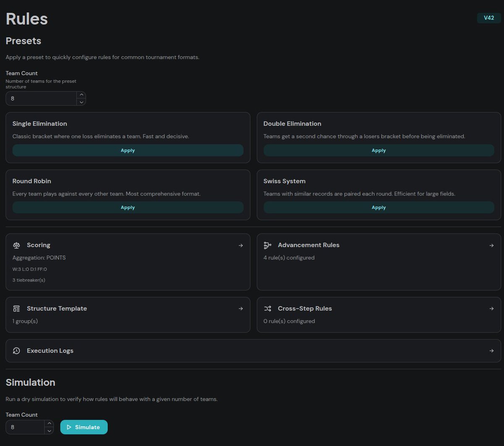This screenshot has width=504, height=446.
Task: Focus the Presets Team Count input field
Action: (41, 98)
